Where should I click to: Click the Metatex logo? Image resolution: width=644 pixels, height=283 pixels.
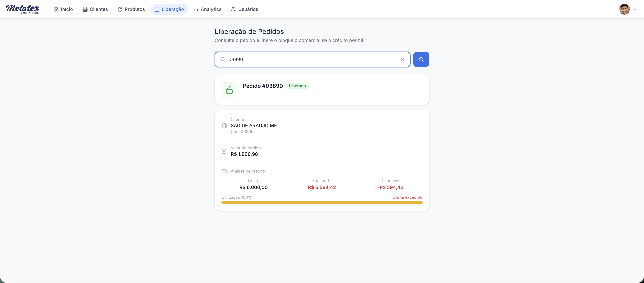click(23, 9)
